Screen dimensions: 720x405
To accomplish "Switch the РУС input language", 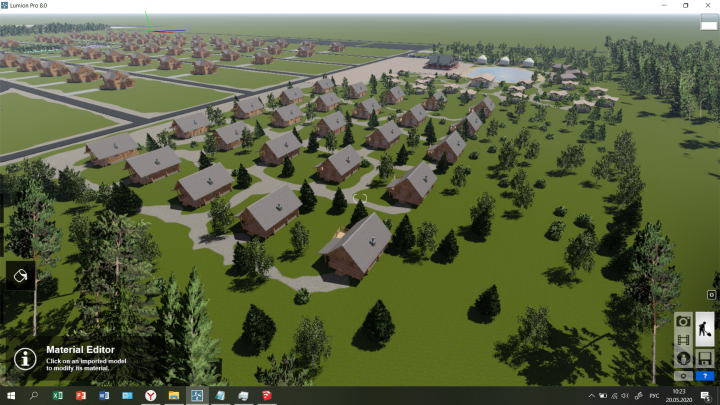I will point(654,395).
